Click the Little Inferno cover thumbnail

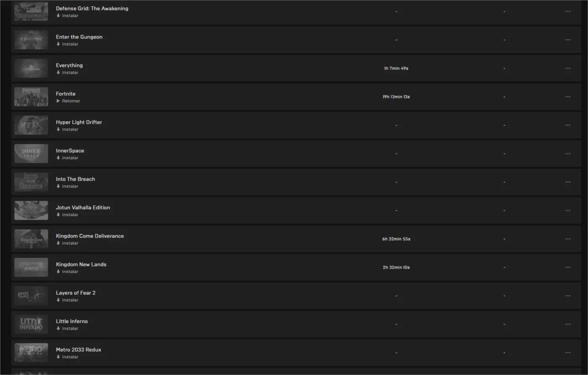click(x=31, y=324)
